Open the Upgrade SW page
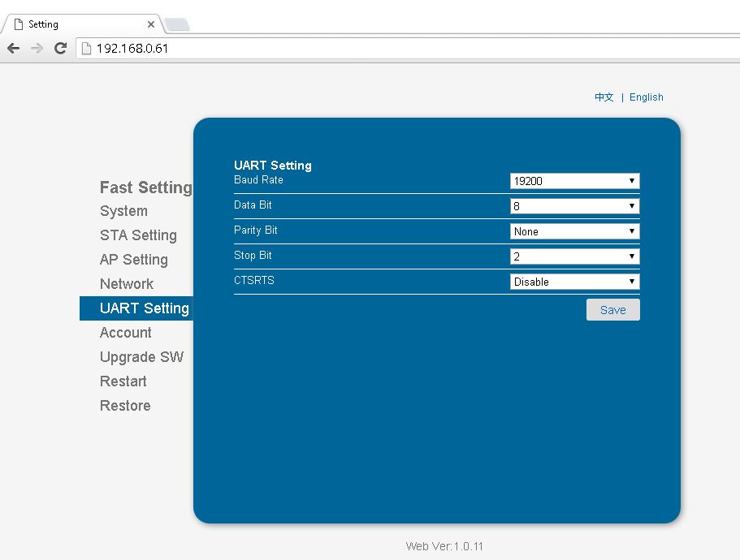 [141, 357]
